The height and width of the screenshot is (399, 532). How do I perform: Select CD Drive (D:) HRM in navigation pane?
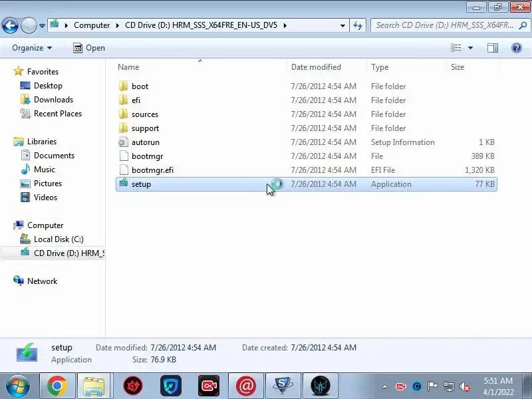[x=53, y=253]
